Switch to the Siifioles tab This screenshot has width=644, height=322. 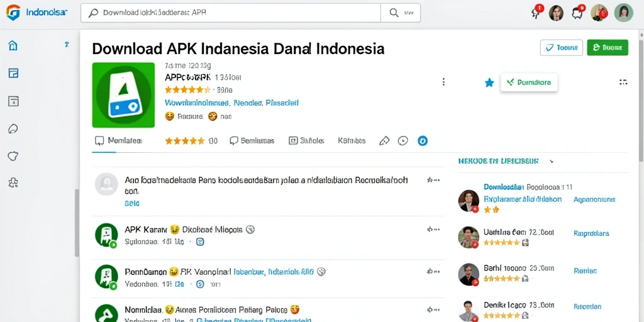(306, 141)
